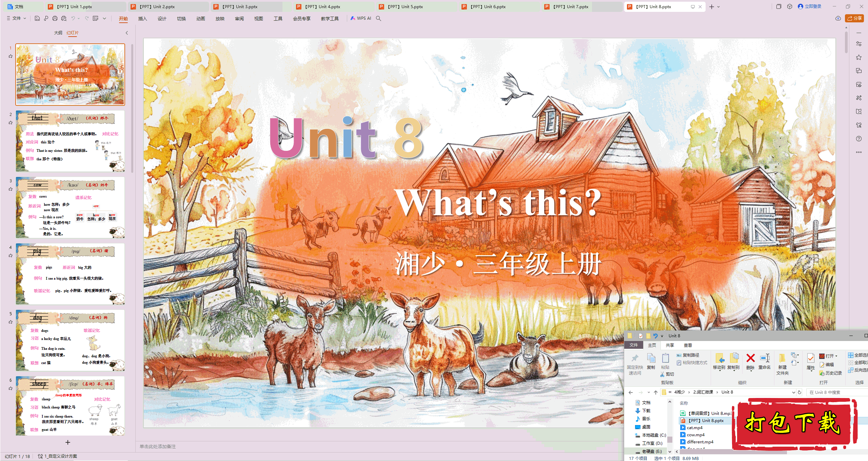
Task: Expand the Explorer address bar history dropdown
Action: click(793, 392)
